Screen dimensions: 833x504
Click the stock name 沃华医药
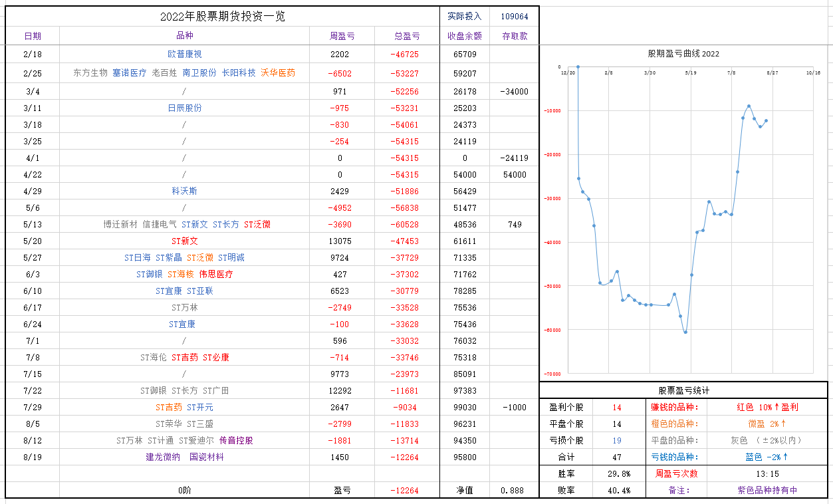click(278, 72)
